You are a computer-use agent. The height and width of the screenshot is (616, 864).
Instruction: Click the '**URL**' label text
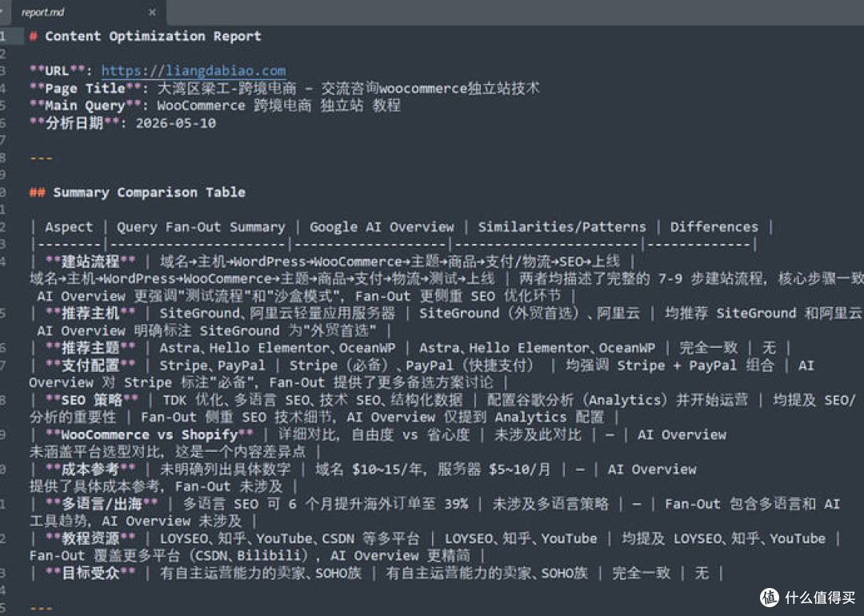coord(58,71)
